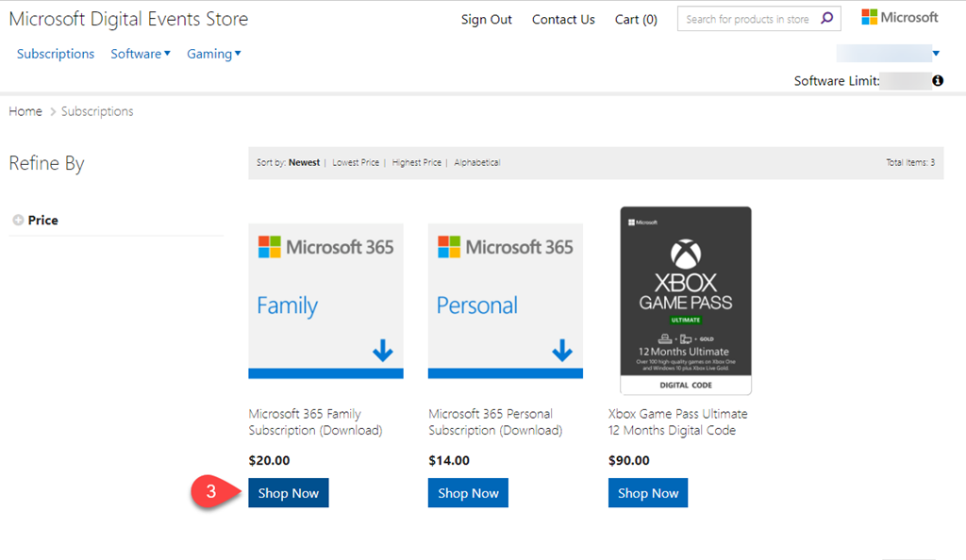This screenshot has height=560, width=966.
Task: Click the Total Items: 3 text
Action: 910,162
